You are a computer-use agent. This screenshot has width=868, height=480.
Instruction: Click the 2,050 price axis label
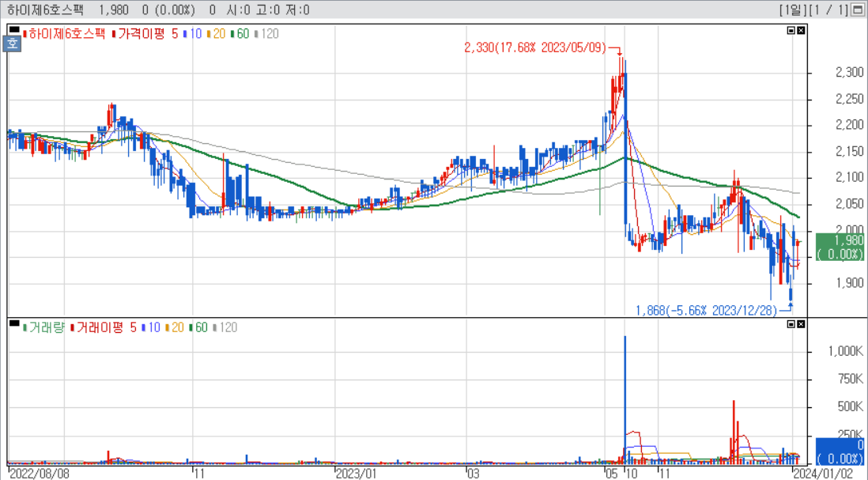point(849,204)
